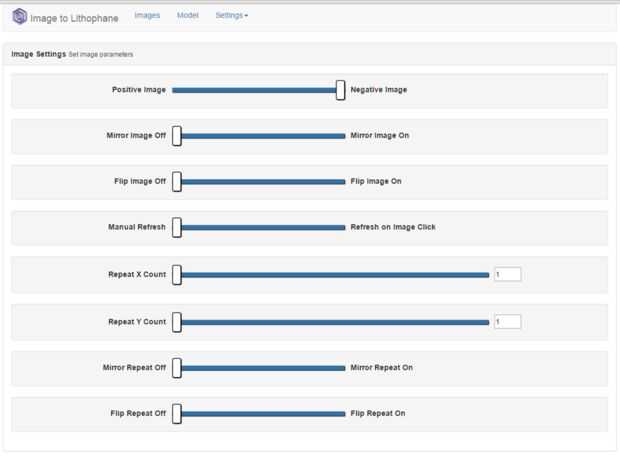Open the Images tab
Screen dimensions: 620x458
tap(147, 16)
